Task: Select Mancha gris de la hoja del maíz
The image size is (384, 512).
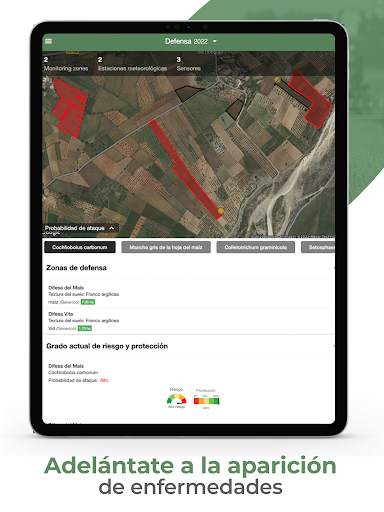Action: point(166,247)
